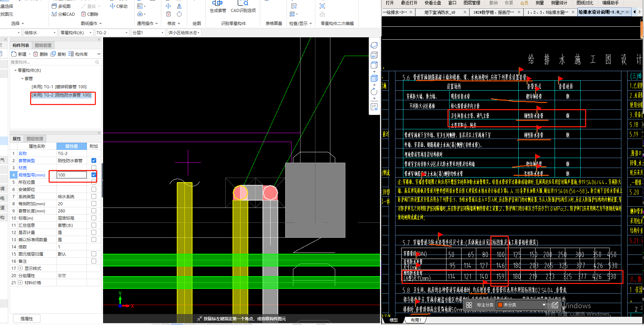Screen dimensions: 644x325
Task: Toggle 附加 checkbox for 系统类型 row
Action: (94, 196)
